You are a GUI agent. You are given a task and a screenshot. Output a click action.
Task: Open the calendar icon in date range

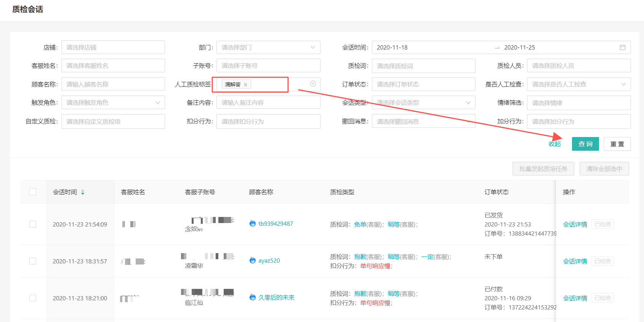click(622, 47)
